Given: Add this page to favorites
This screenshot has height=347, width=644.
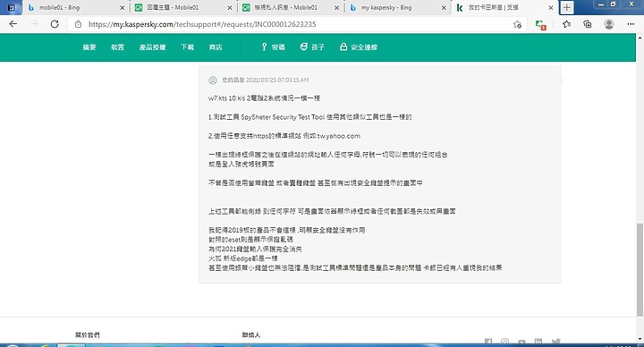Looking at the screenshot, I should click(518, 25).
